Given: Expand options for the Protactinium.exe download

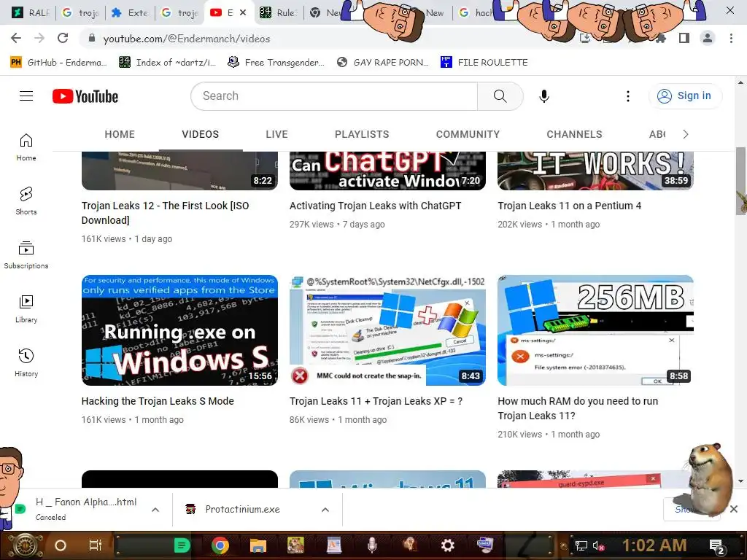Looking at the screenshot, I should (325, 510).
